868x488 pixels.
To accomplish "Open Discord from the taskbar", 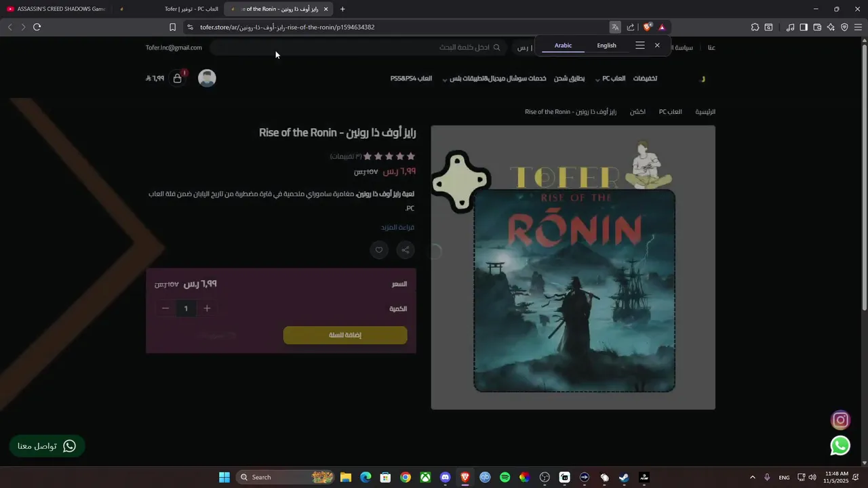I will (445, 477).
